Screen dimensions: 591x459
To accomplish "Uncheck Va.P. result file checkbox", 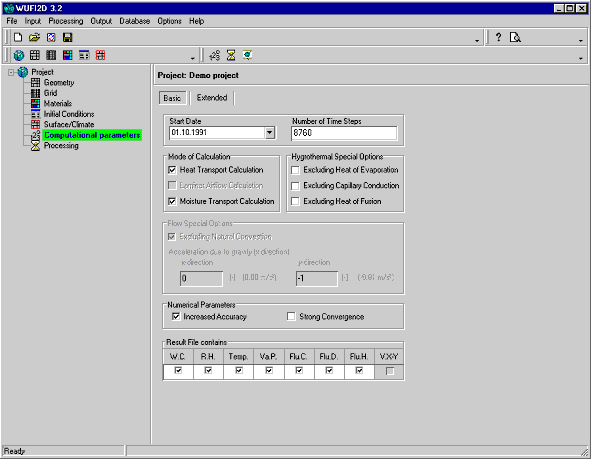I will [269, 371].
